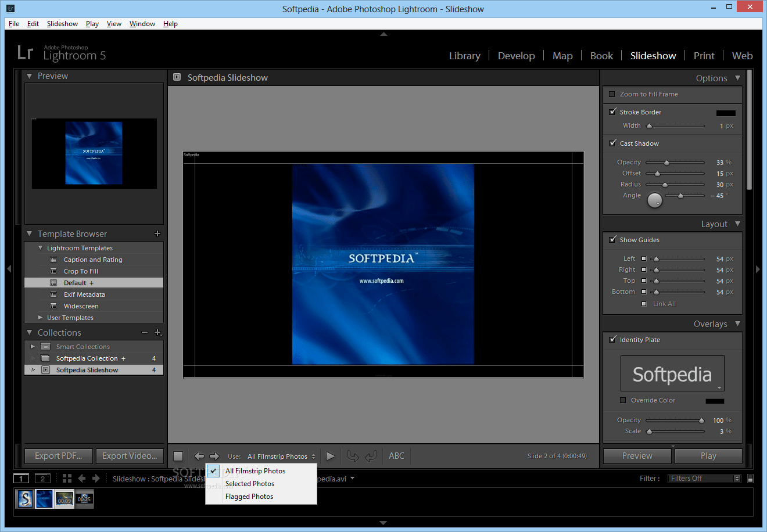This screenshot has width=767, height=532.
Task: Expand Smart Collections set
Action: (33, 347)
